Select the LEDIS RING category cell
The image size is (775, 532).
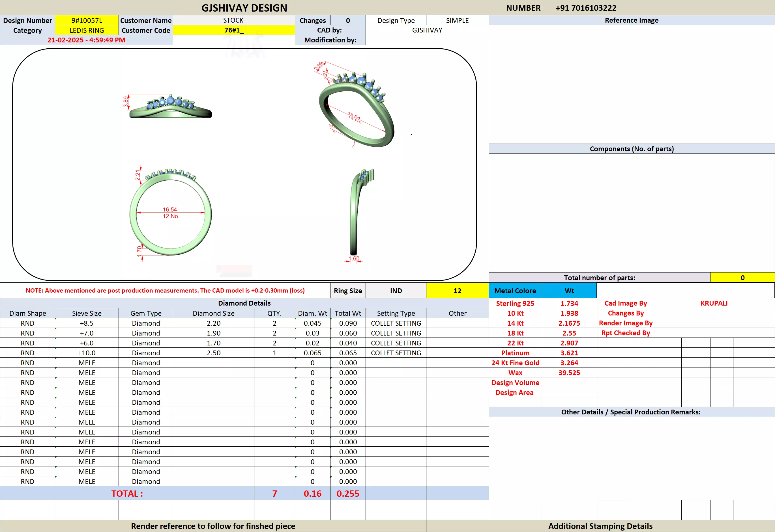click(87, 30)
